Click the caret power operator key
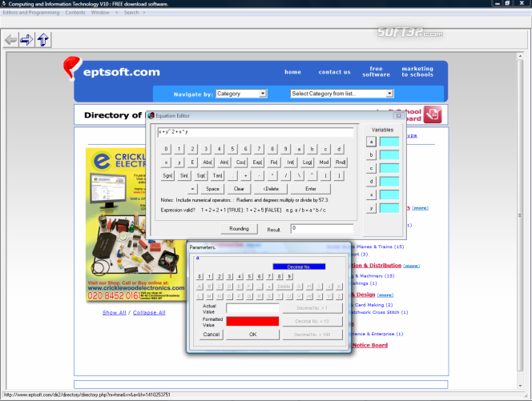This screenshot has height=401, width=532. point(312,175)
